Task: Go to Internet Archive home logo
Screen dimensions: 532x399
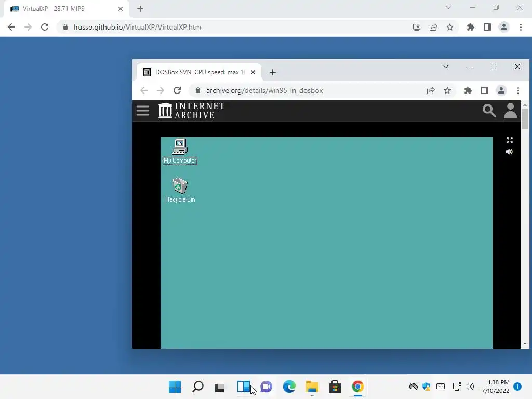Action: (191, 111)
